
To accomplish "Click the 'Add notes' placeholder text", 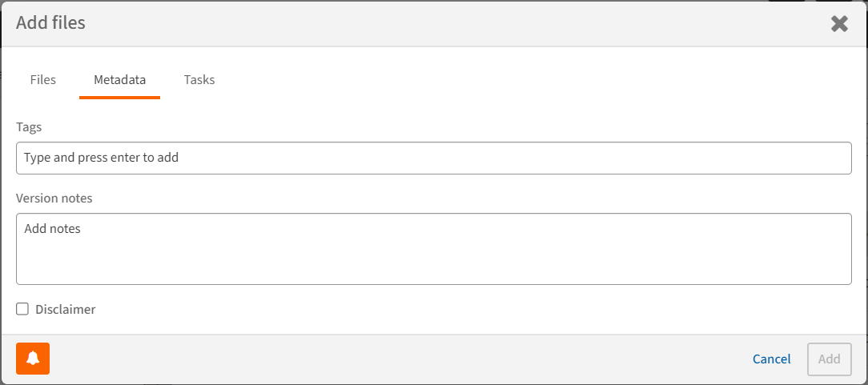I will pyautogui.click(x=53, y=229).
